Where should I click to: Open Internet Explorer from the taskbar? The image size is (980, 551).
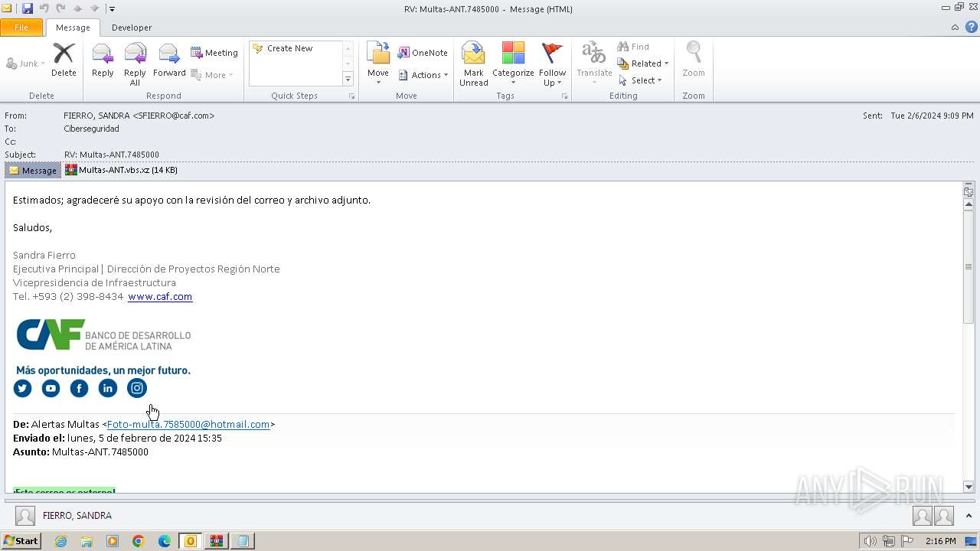(60, 541)
